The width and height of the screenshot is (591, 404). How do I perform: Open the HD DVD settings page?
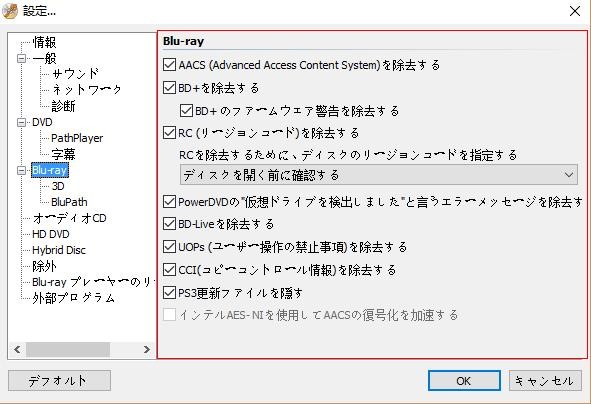click(x=51, y=234)
